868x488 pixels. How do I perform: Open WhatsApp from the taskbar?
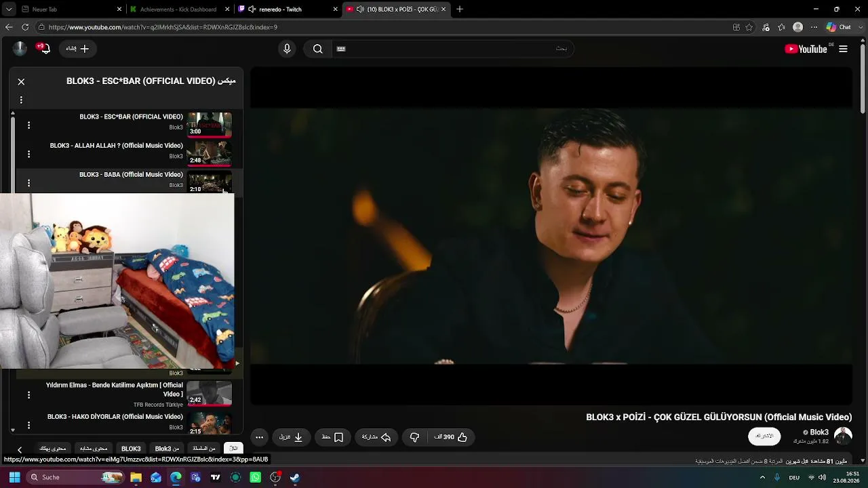(x=256, y=477)
